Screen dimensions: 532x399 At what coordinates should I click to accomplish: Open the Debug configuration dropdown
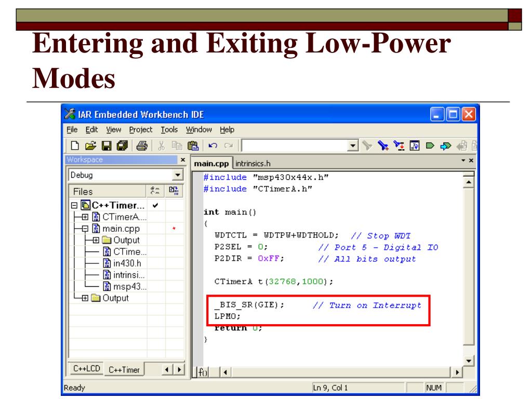tap(178, 175)
